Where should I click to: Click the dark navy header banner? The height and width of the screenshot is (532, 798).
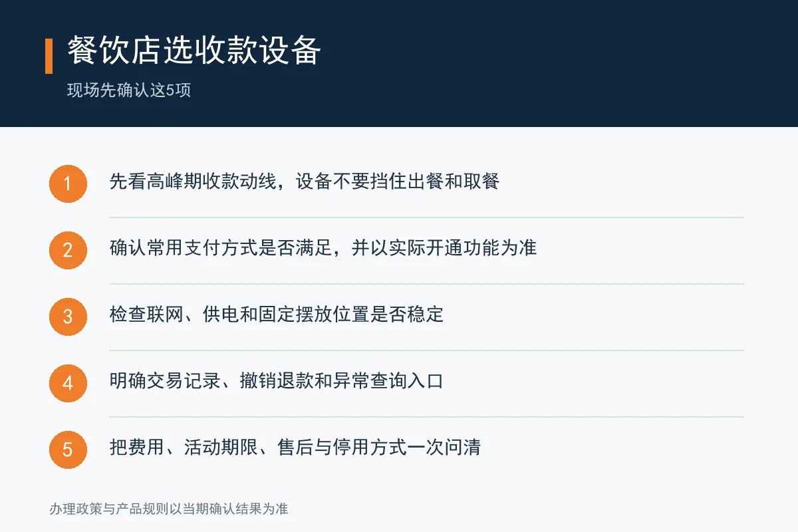pyautogui.click(x=399, y=63)
